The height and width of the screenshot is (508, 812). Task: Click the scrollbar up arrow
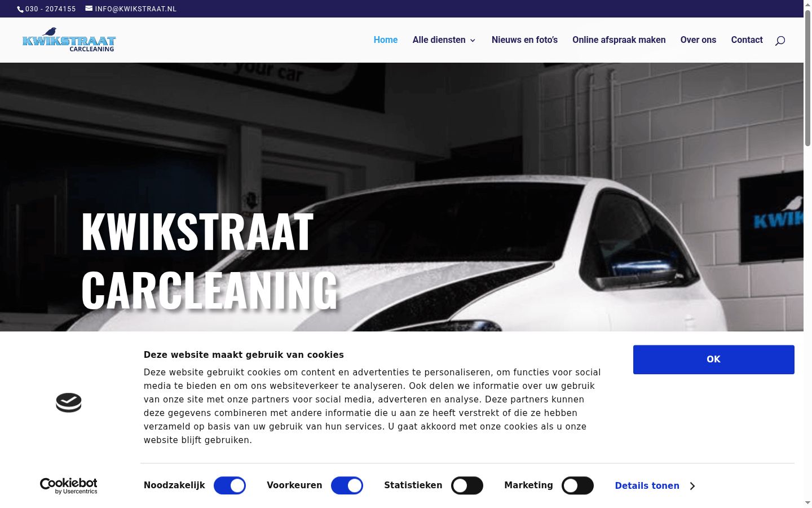pyautogui.click(x=807, y=5)
